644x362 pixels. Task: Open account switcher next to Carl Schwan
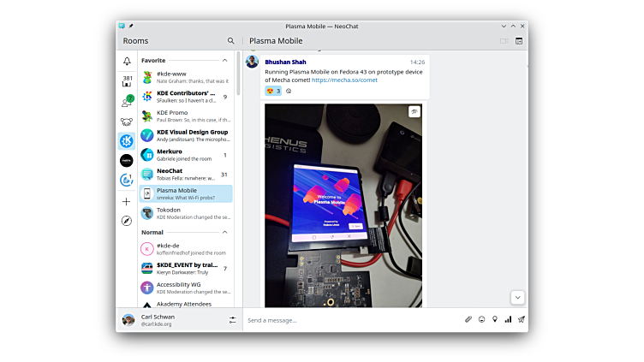point(232,320)
